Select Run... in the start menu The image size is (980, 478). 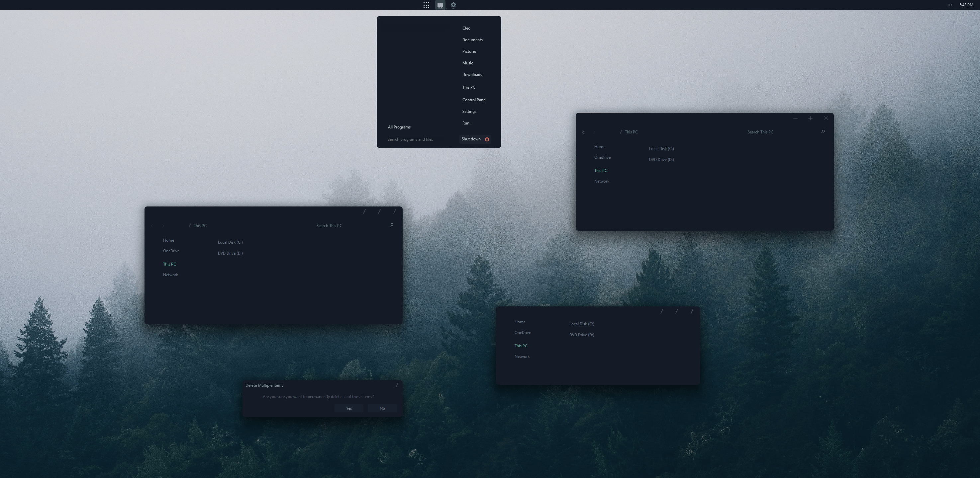pyautogui.click(x=467, y=123)
